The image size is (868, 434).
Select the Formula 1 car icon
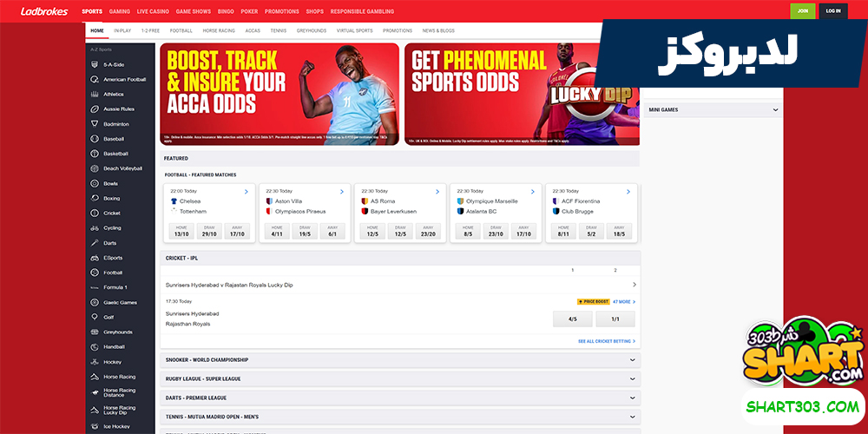coord(95,287)
